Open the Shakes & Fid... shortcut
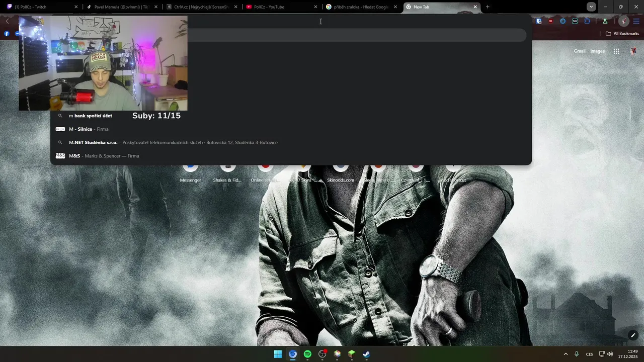The width and height of the screenshot is (644, 362). point(227,173)
